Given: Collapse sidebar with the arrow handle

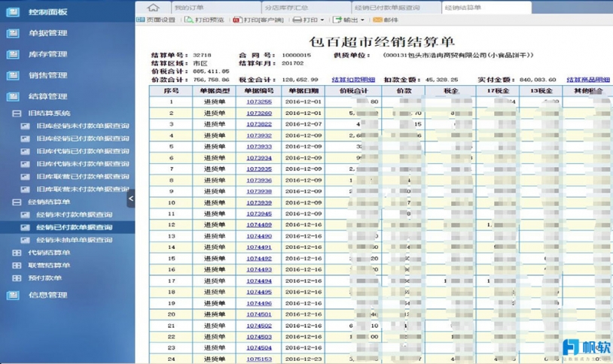Looking at the screenshot, I should 131,199.
